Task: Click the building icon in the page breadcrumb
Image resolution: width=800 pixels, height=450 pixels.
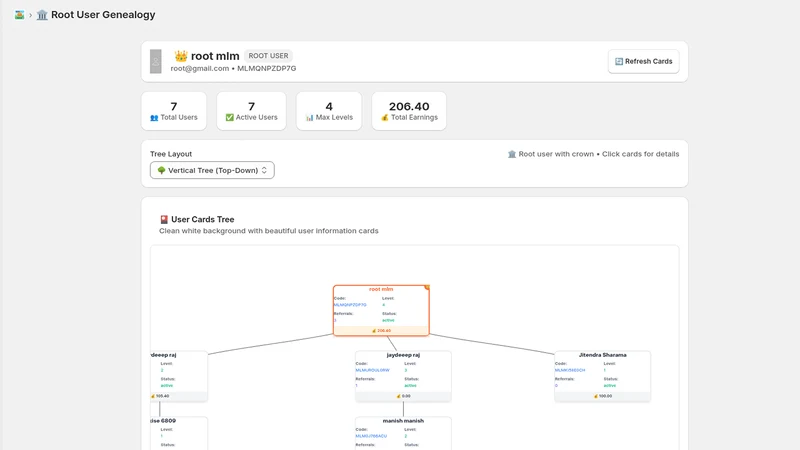Action: pos(42,15)
